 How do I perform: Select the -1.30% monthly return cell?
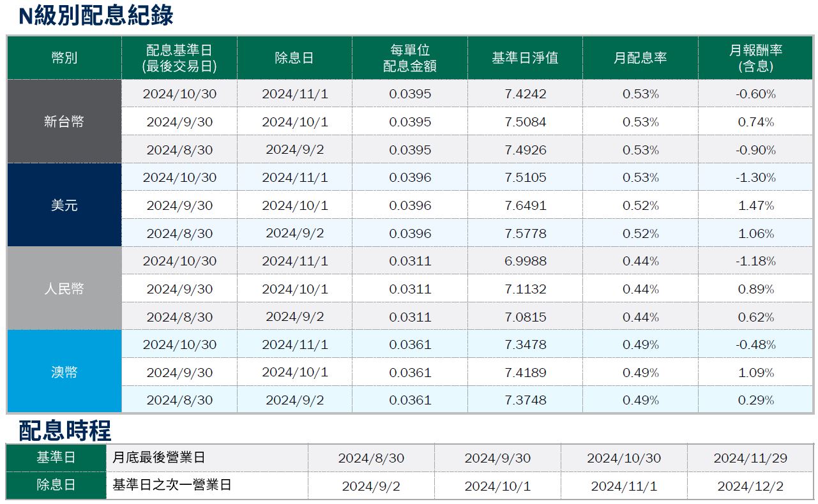point(755,177)
